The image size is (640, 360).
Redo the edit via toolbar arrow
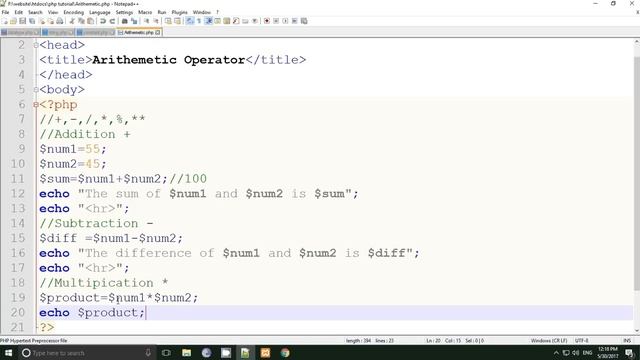click(x=112, y=21)
